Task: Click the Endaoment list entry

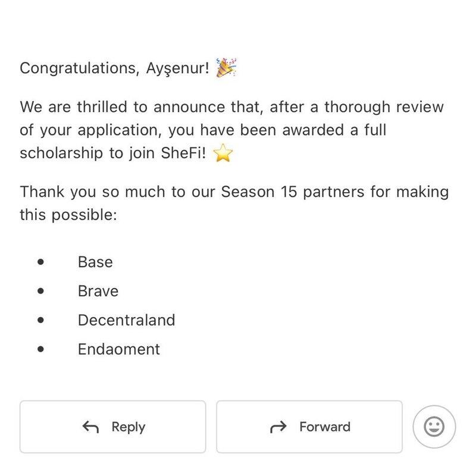Action: 119,349
